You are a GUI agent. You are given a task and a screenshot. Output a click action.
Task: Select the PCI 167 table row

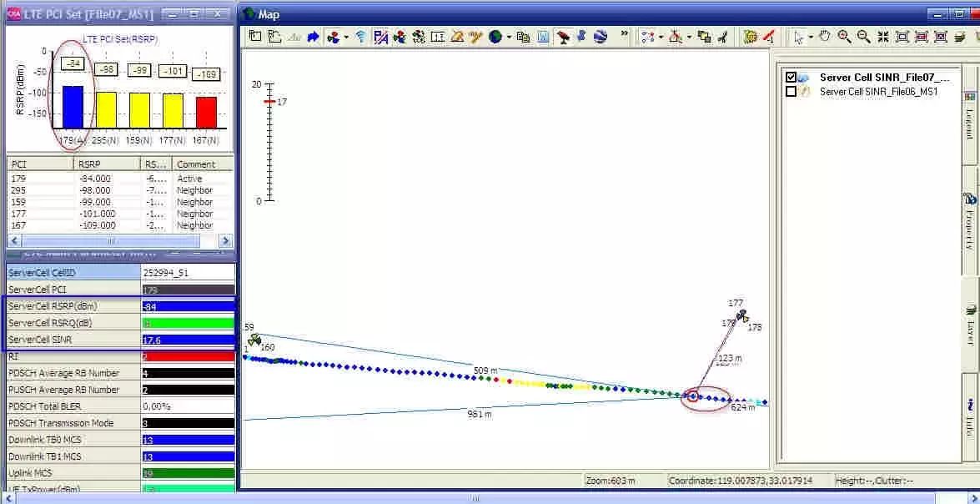tap(120, 225)
